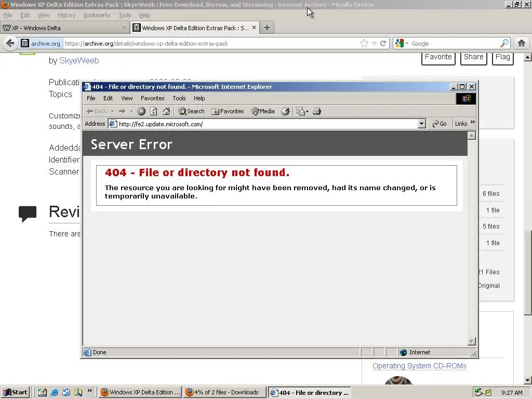532x399 pixels.
Task: Click the third Quick Launch mail icon
Action: point(66,392)
